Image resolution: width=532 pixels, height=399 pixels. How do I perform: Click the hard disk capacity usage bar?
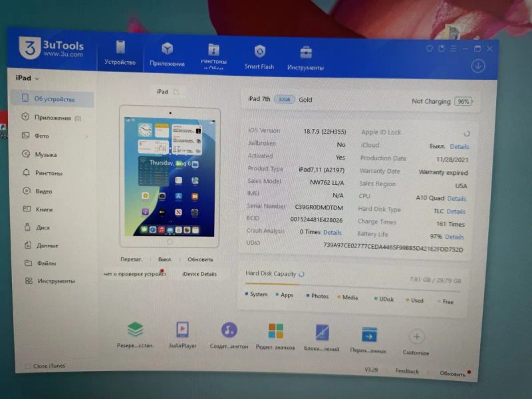[353, 287]
